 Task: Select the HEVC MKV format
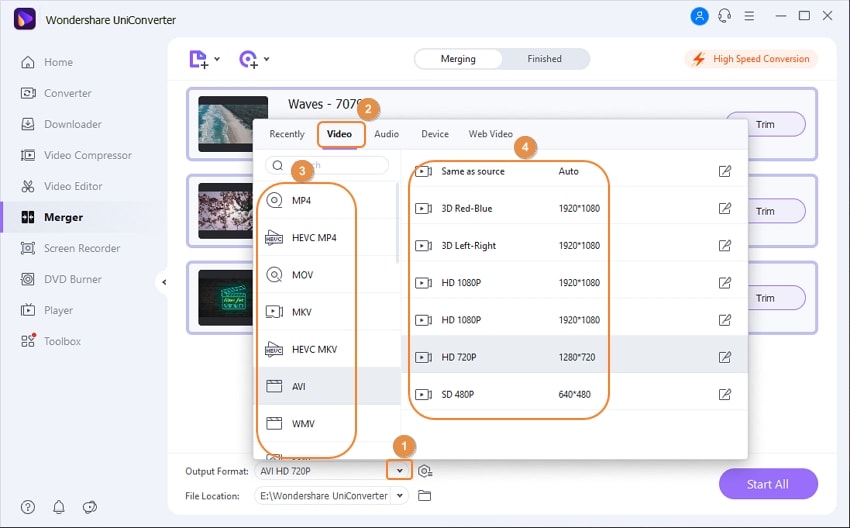pyautogui.click(x=327, y=349)
